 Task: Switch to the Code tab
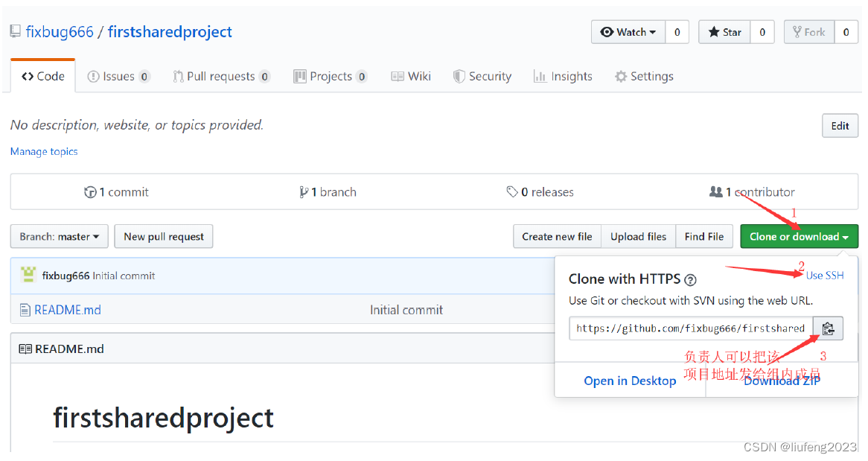click(x=43, y=77)
